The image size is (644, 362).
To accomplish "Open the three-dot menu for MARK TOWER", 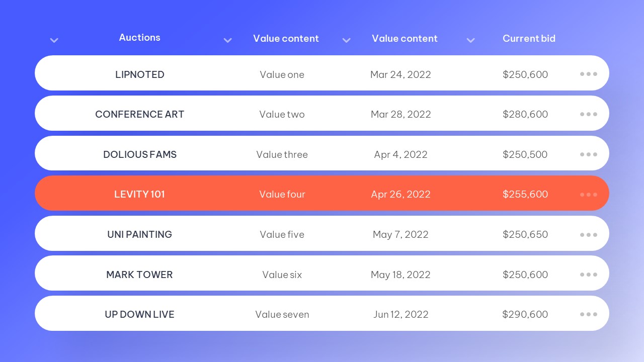I will coord(588,275).
